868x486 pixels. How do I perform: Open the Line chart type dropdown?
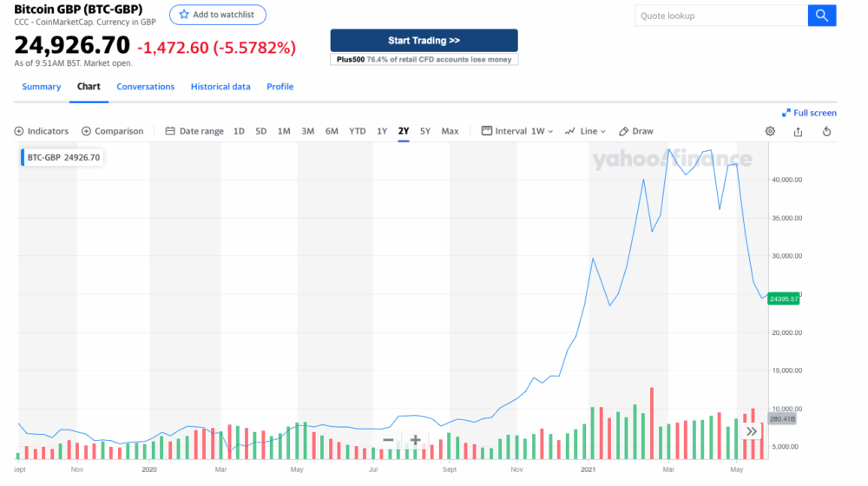tap(585, 131)
